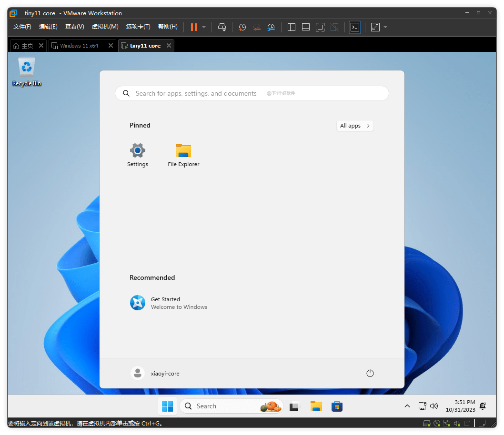Click the All apps button

coord(354,125)
